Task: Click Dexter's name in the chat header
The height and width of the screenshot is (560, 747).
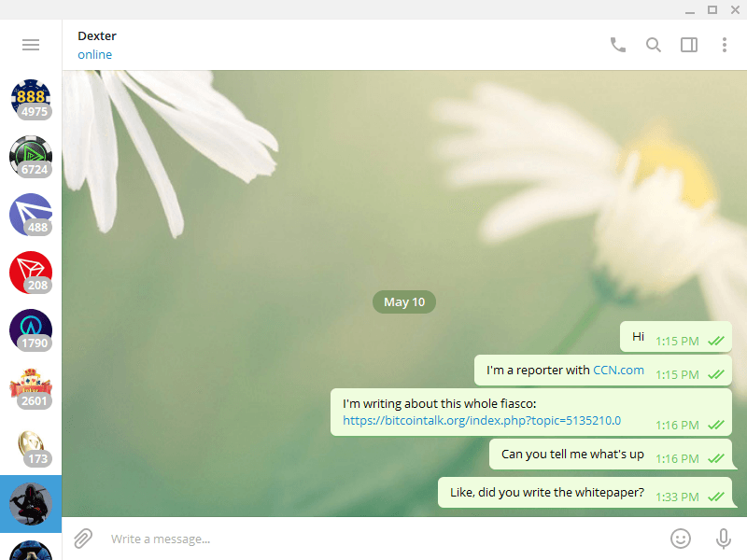Action: coord(97,36)
